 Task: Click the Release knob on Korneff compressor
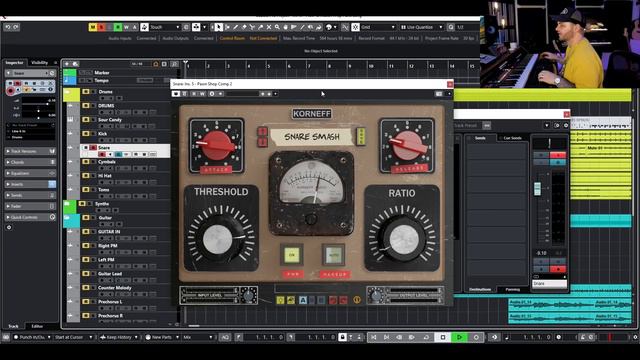coord(407,145)
